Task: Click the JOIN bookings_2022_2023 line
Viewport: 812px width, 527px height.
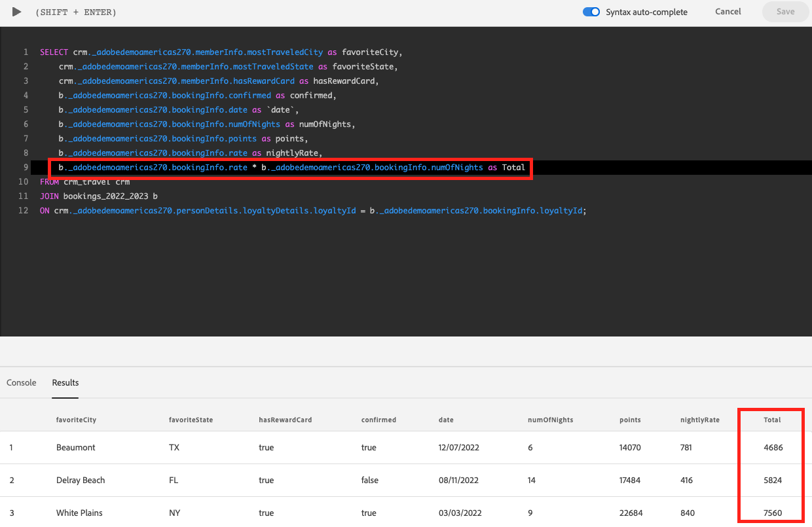Action: [x=99, y=196]
